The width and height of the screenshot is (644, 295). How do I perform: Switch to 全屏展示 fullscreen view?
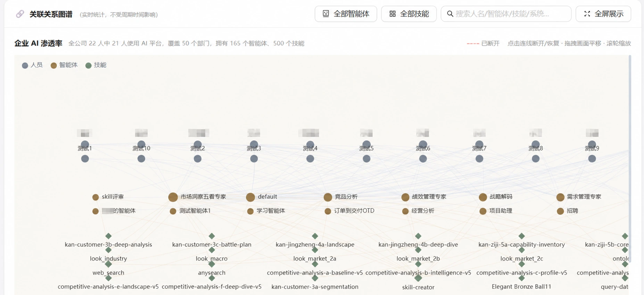[x=603, y=14]
